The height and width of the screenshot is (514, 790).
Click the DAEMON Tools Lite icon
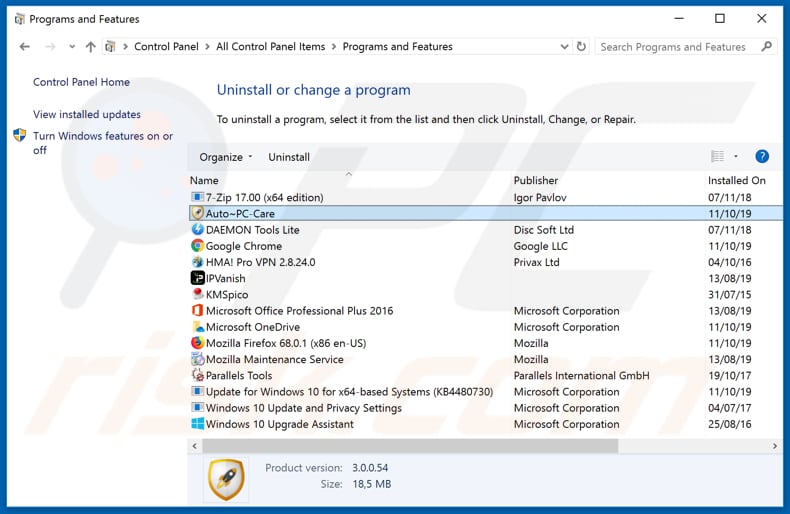tap(198, 230)
